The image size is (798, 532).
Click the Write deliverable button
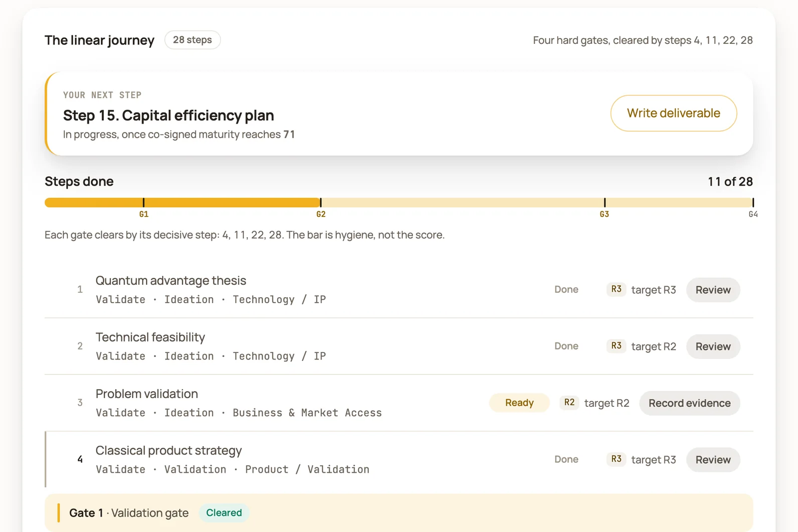(x=673, y=113)
